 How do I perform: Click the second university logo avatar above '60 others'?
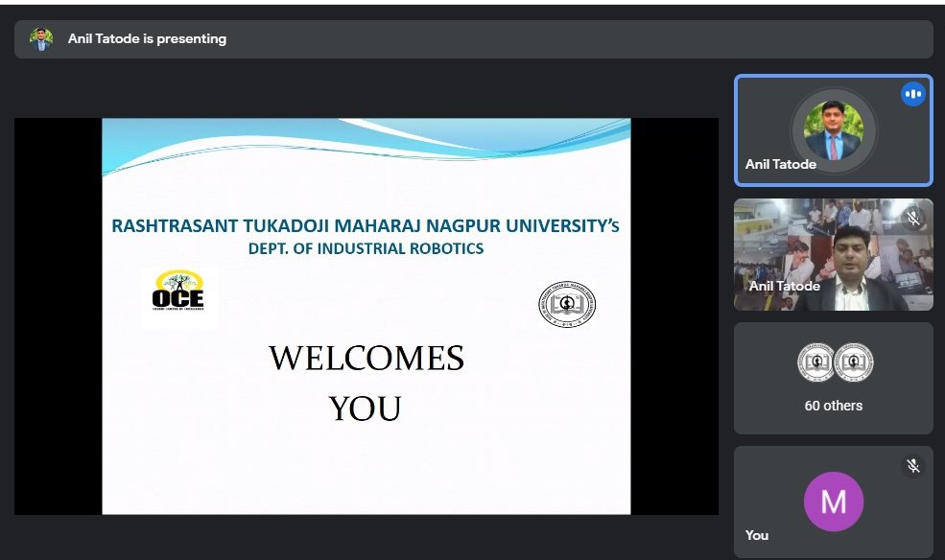[854, 362]
